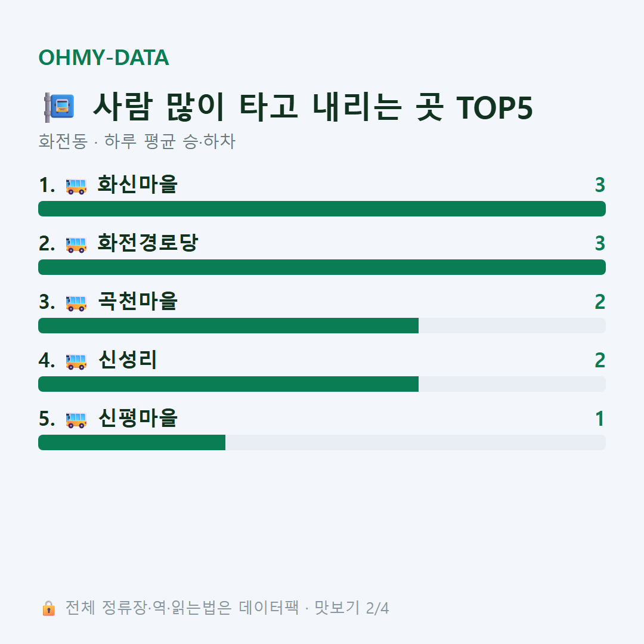
Task: Click the bus icon next to 화신마을
Action: (x=76, y=186)
